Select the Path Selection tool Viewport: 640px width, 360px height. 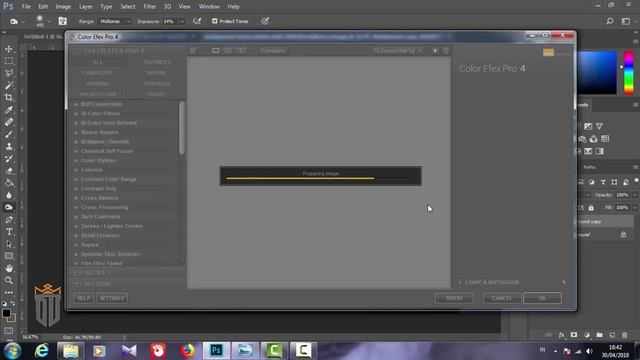click(9, 244)
